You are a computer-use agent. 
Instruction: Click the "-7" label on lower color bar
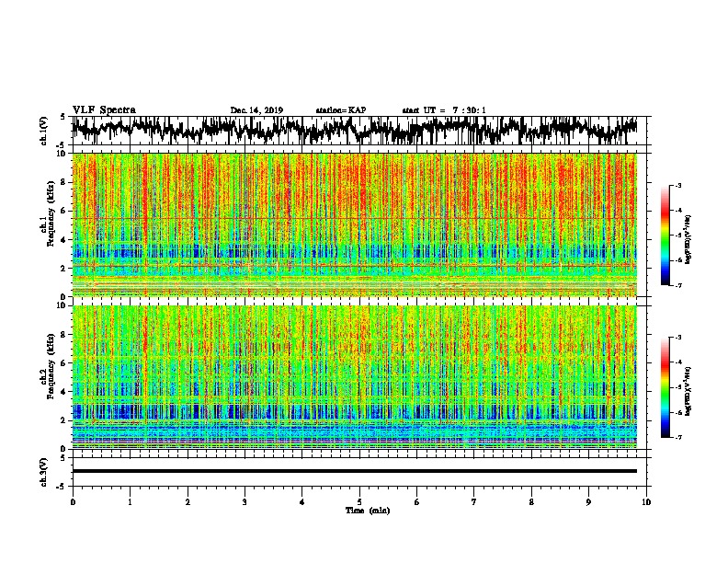pos(677,437)
